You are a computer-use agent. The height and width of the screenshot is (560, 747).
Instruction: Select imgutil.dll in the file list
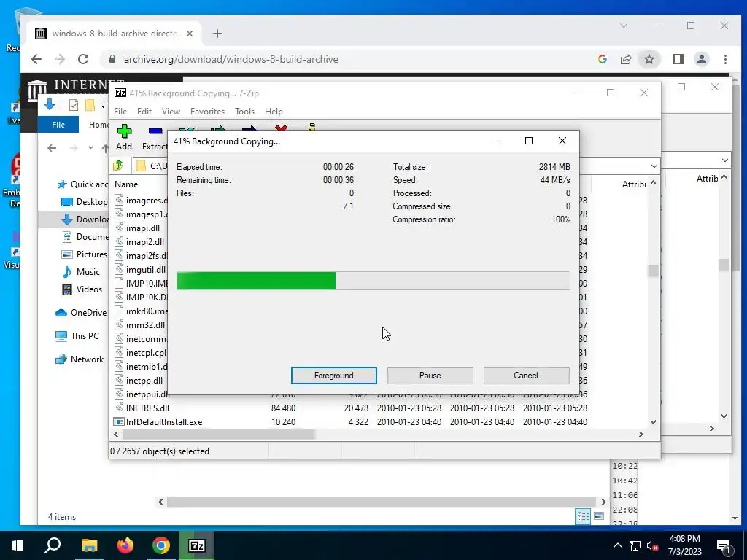[141, 270]
